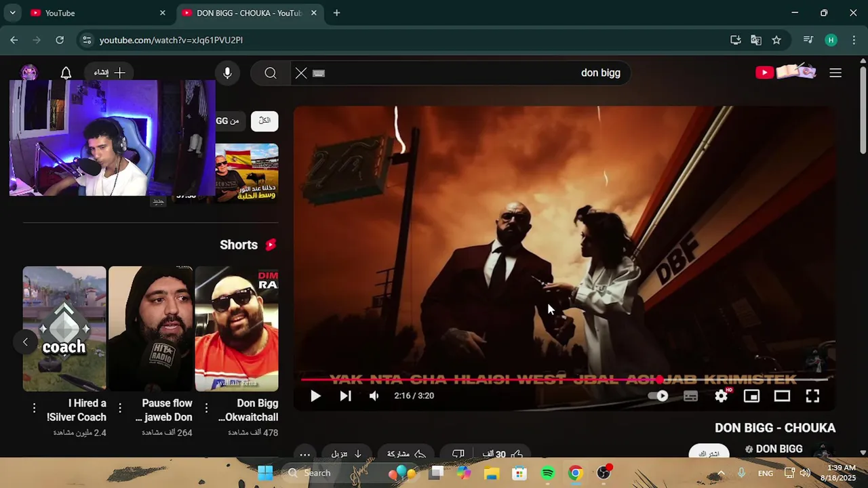This screenshot has width=868, height=488.
Task: Select the 'الكل' filter chip
Action: [x=264, y=121]
